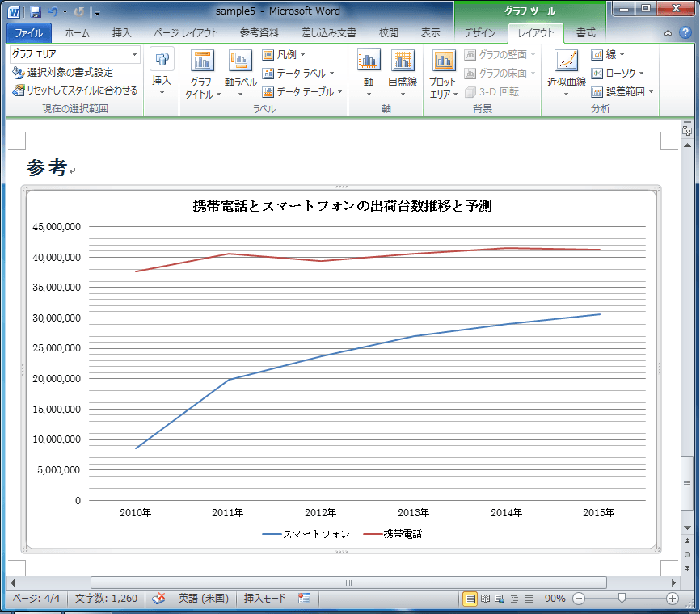
Task: Switch to the 差し込み文書 (Mailings) tab
Action: click(328, 32)
